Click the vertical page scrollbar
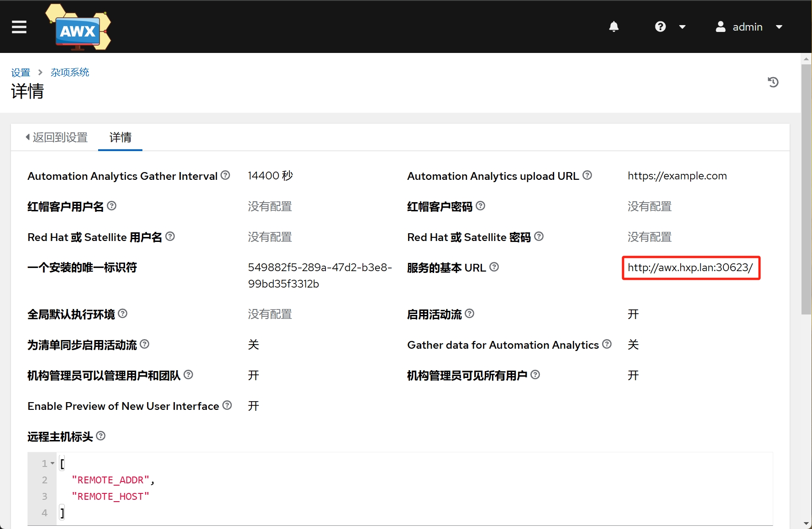 (x=806, y=189)
